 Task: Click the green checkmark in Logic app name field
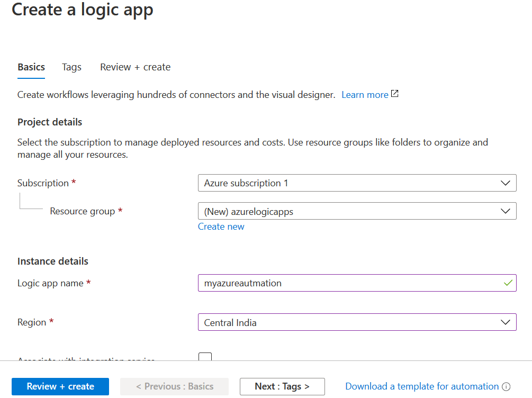508,283
